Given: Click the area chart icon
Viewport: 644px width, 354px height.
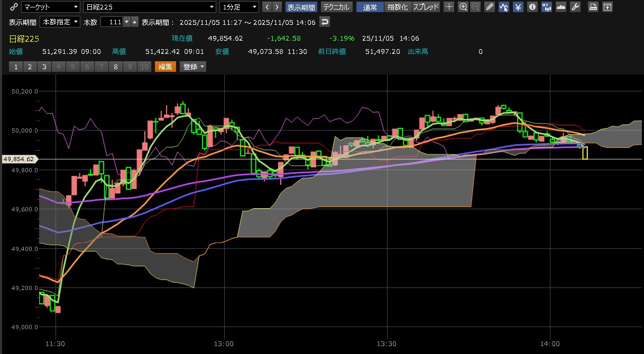Looking at the screenshot, I should pos(561,7).
